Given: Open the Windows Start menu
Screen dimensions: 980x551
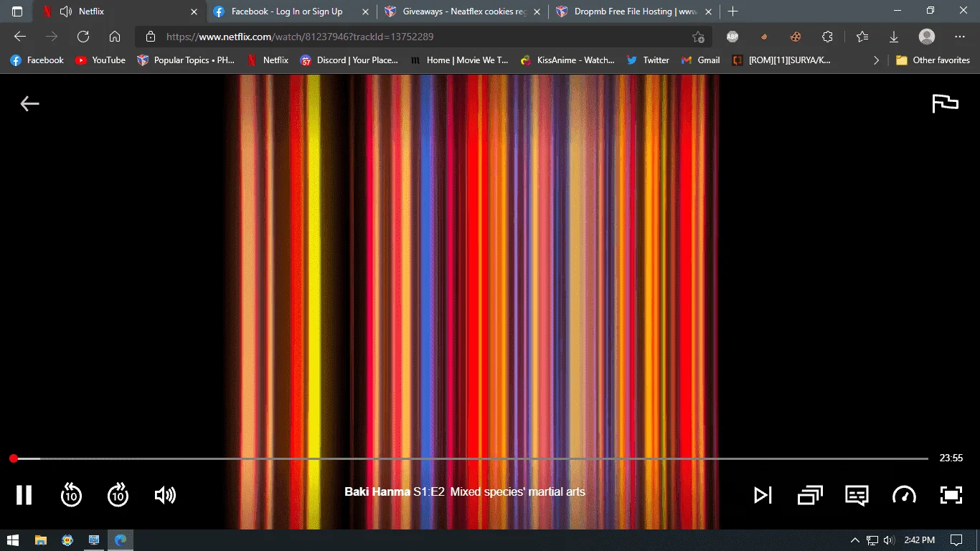Looking at the screenshot, I should tap(13, 540).
